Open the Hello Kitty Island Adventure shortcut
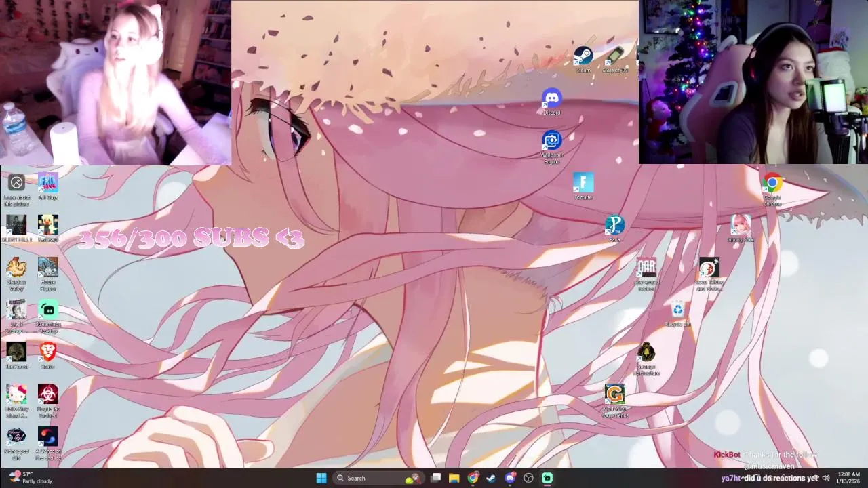The image size is (868, 488). pos(16,401)
